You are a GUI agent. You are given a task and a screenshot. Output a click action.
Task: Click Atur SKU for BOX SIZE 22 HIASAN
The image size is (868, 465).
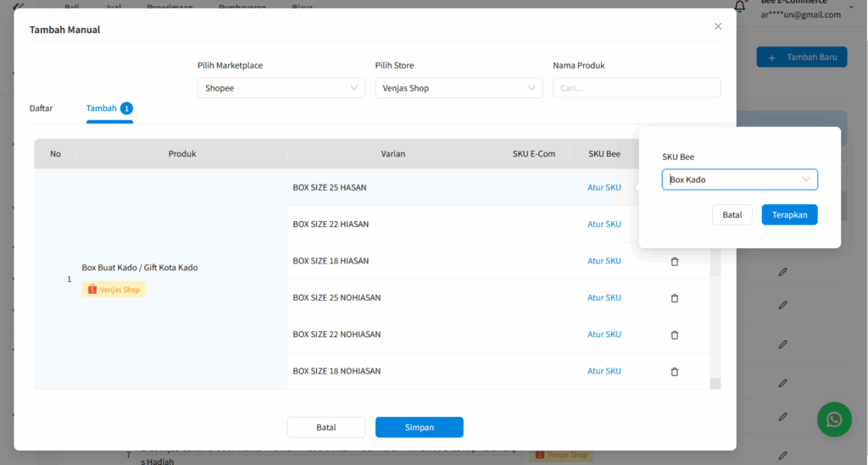(604, 224)
